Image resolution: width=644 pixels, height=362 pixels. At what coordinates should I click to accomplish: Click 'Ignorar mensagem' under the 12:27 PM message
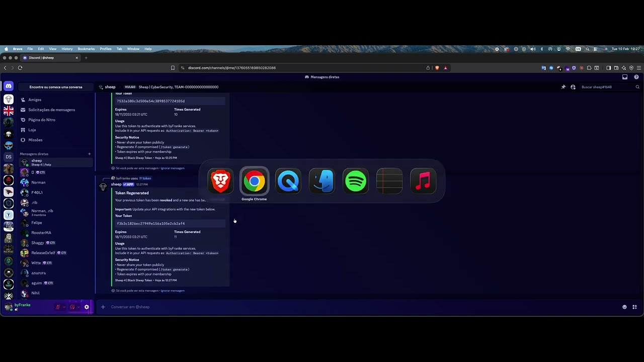(173, 291)
